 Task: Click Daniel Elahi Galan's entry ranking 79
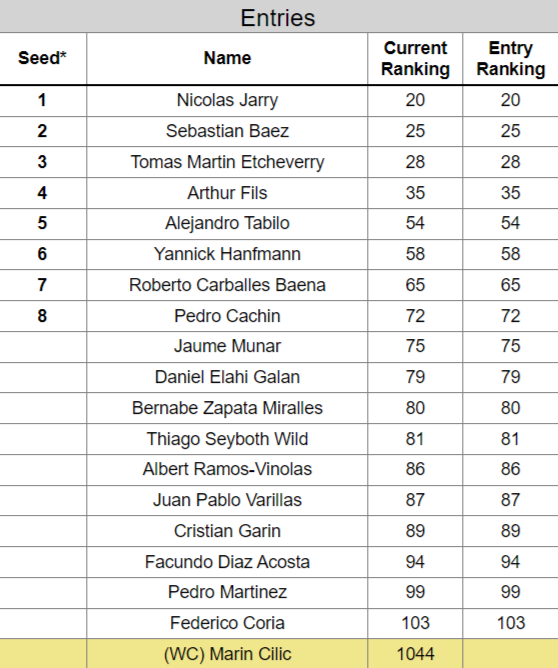tap(510, 377)
